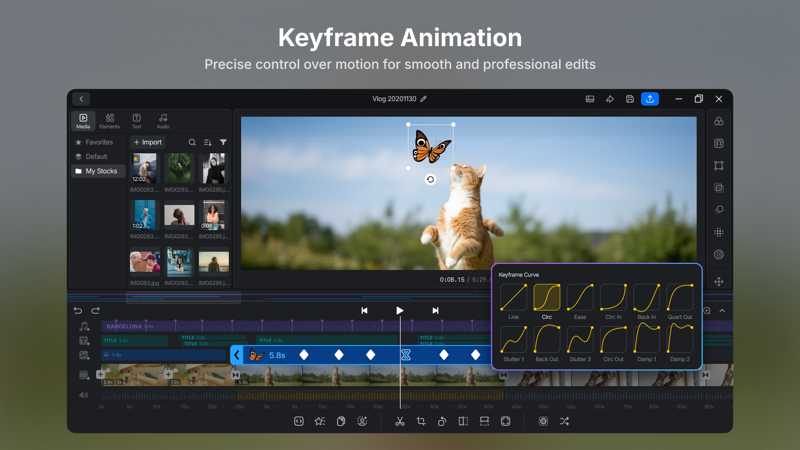Click the redo arrow above timeline
Image resolution: width=800 pixels, height=450 pixels.
95,310
